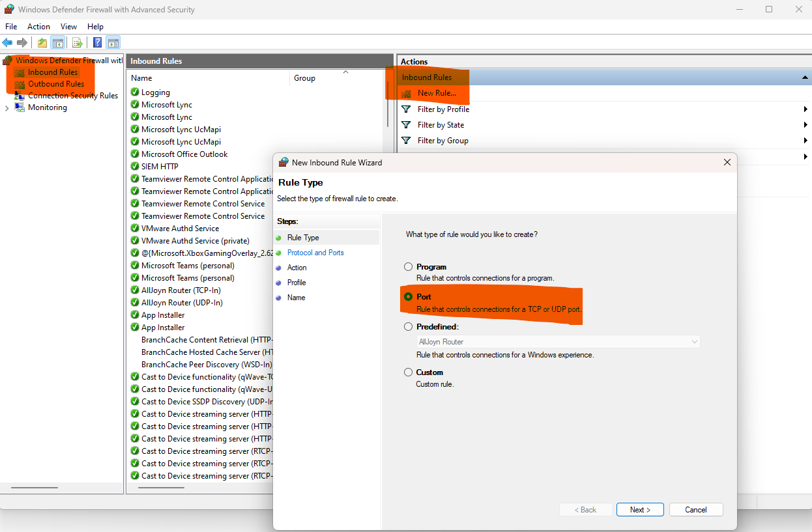Select Connection Security Rules in tree
812x532 pixels.
point(72,96)
